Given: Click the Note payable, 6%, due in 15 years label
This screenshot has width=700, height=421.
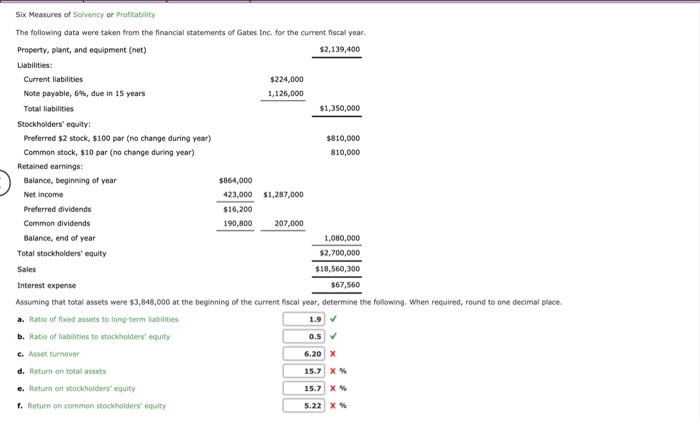Looking at the screenshot, I should (84, 94).
